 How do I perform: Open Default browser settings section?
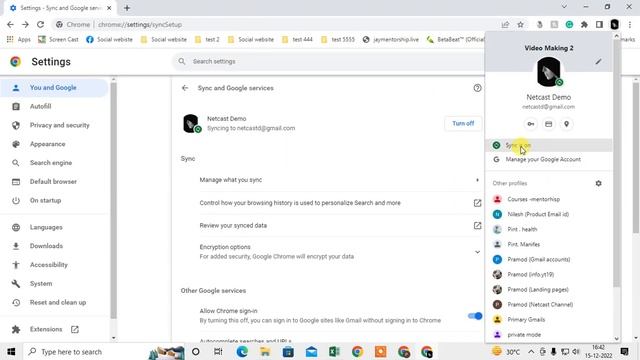(54, 182)
